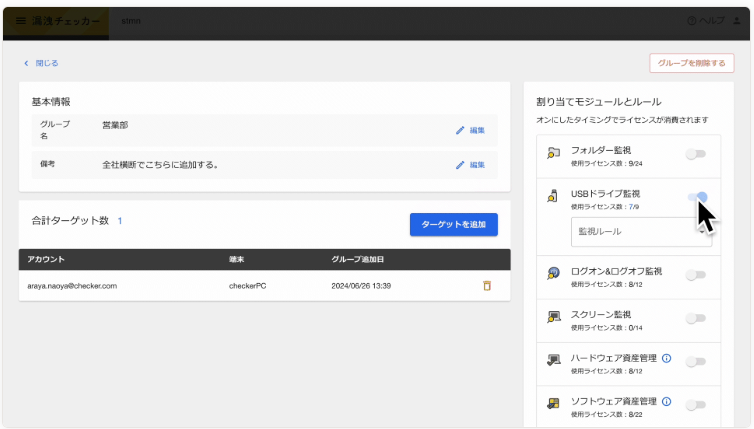
Task: Click USB license count 7/9 text
Action: click(x=634, y=207)
